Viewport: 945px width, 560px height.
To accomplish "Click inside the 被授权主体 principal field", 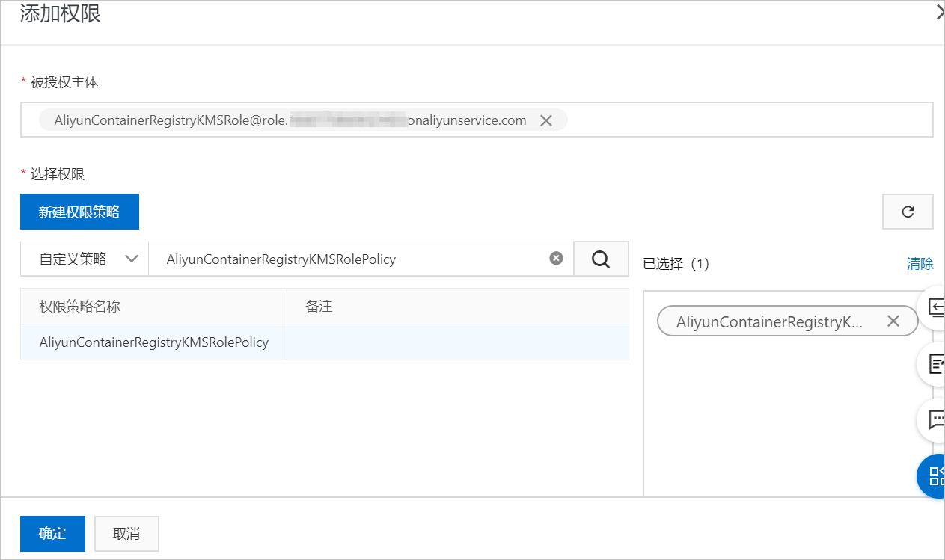I will coord(477,120).
